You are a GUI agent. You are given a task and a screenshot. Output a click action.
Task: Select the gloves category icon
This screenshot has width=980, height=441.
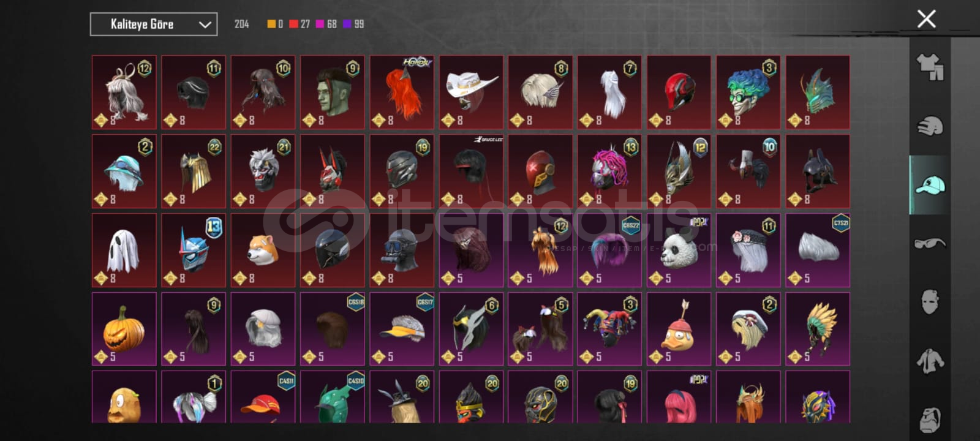pos(929,126)
